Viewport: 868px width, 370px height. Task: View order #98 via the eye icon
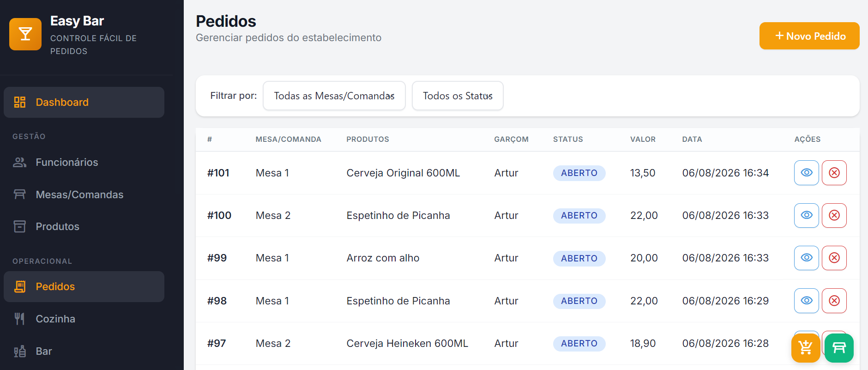tap(807, 301)
